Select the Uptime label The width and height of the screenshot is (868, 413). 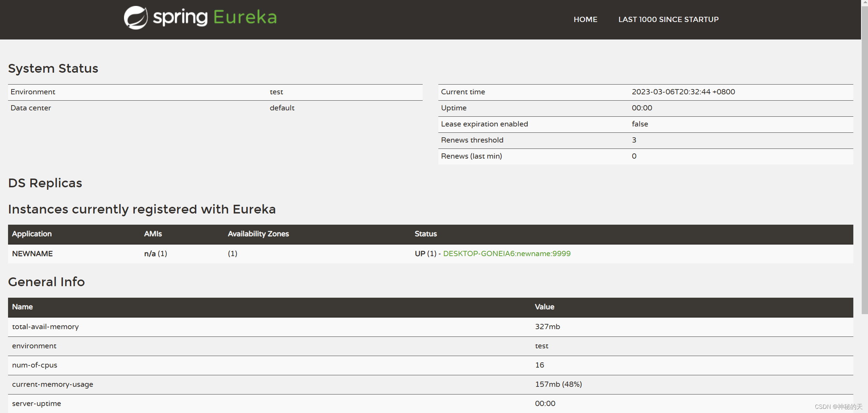453,108
